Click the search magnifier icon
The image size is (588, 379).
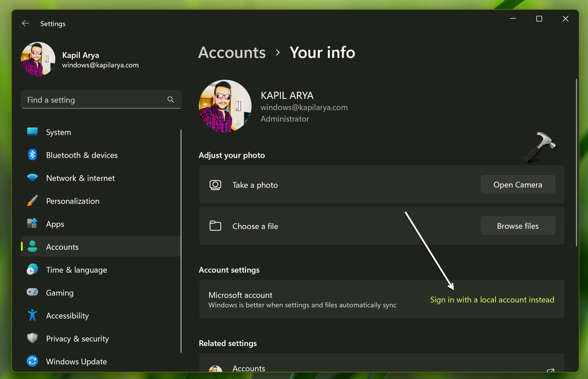coord(171,99)
